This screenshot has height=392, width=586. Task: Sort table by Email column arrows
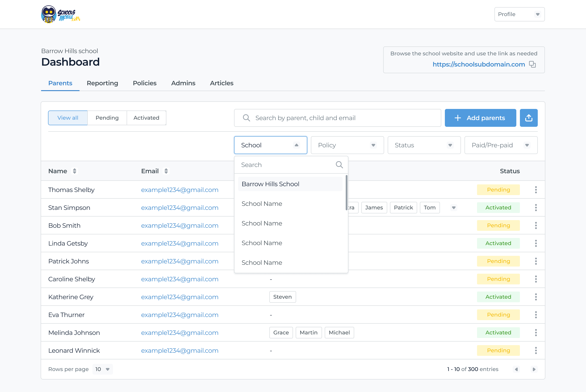point(166,171)
